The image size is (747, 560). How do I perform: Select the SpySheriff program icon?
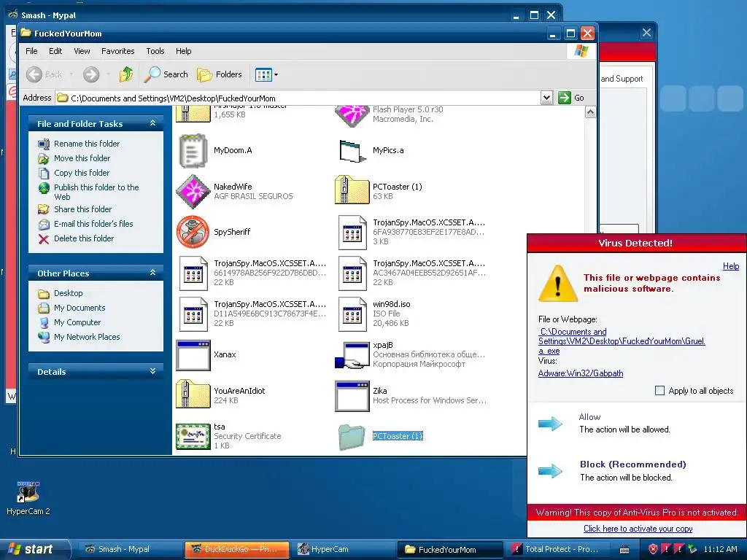pyautogui.click(x=193, y=232)
